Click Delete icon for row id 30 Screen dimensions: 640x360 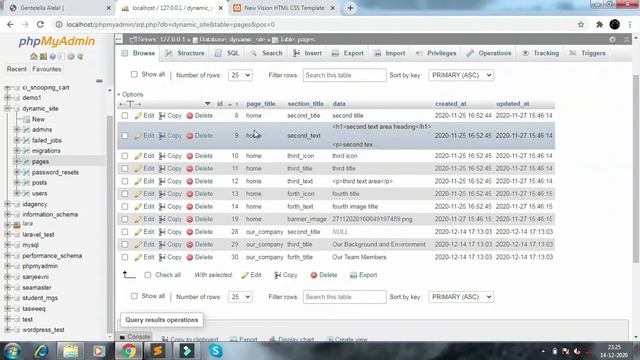coord(190,257)
